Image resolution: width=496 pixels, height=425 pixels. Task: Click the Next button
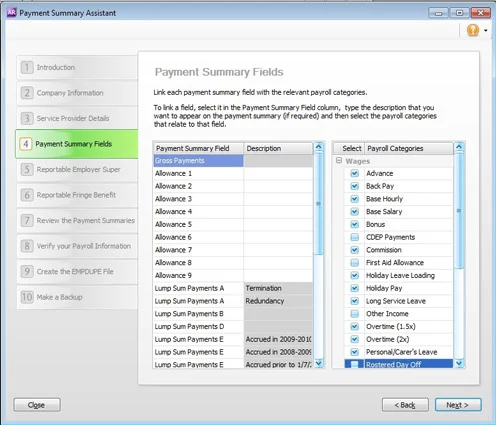[458, 405]
